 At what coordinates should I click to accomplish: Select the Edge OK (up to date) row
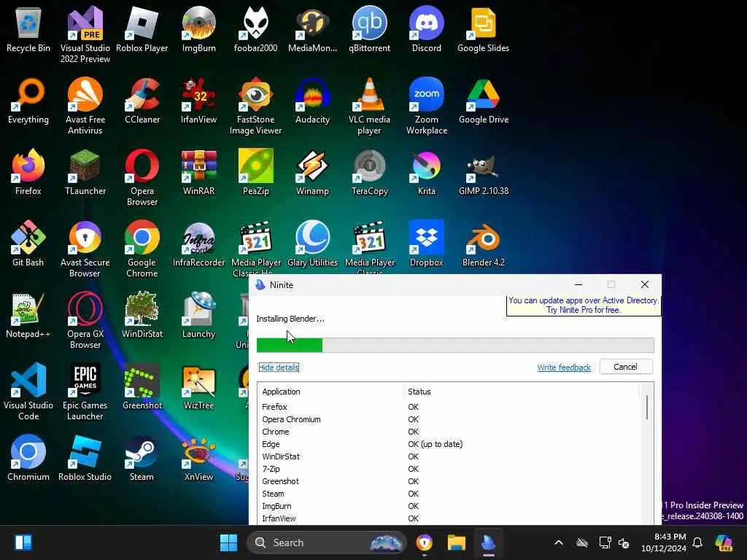[x=450, y=444]
